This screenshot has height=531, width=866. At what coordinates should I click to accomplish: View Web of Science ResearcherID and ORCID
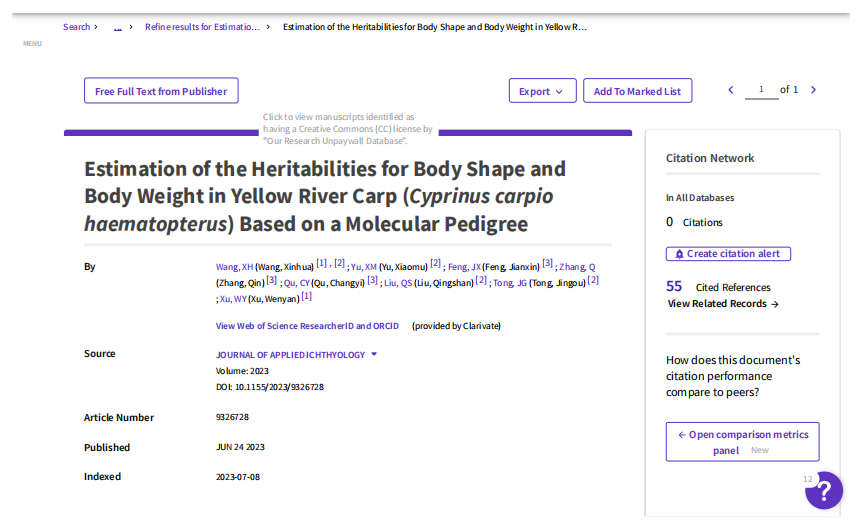coord(307,326)
